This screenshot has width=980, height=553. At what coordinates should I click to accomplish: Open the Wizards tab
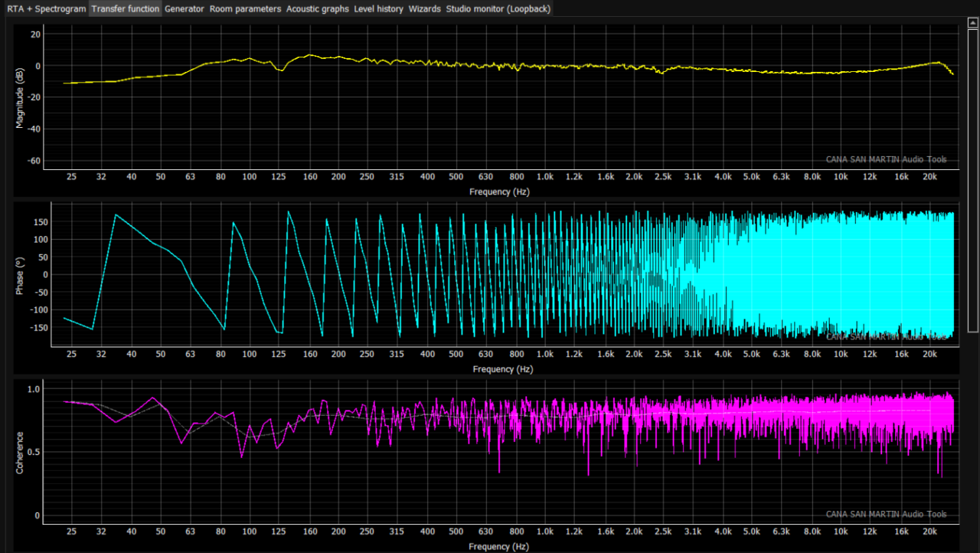(424, 8)
